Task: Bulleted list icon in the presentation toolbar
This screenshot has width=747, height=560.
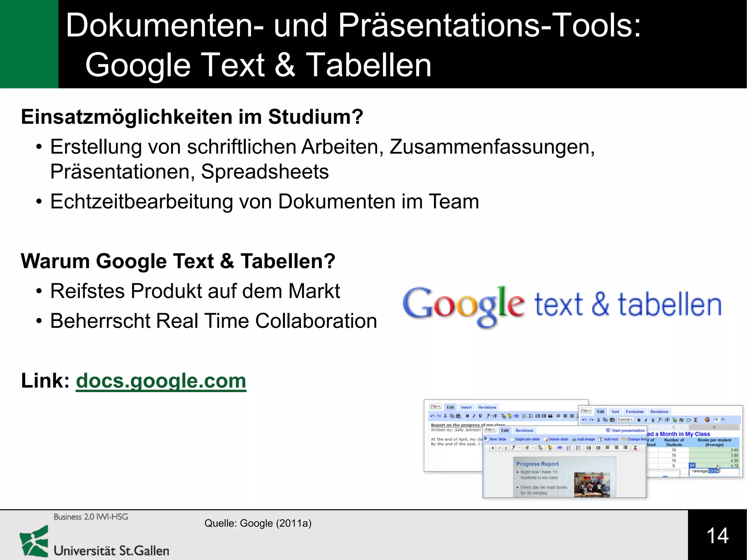Action: point(578,448)
